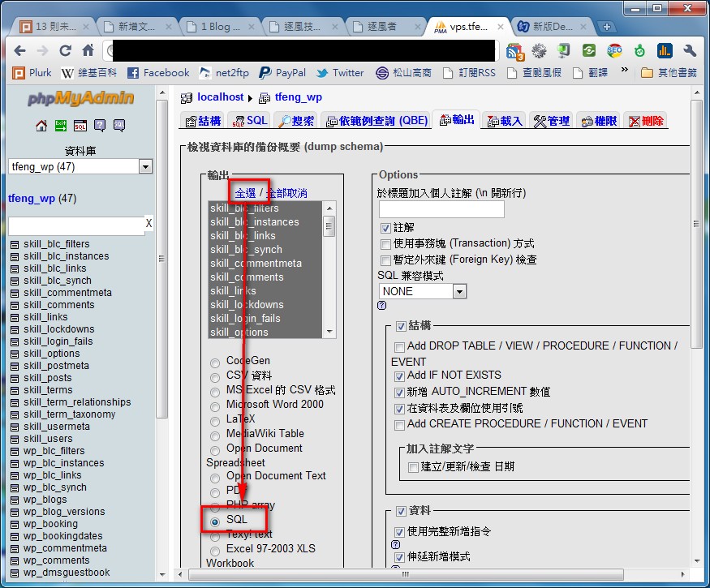Viewport: 710px width, 588px height.
Task: Toggle the 註解 comments checkbox
Action: point(385,228)
